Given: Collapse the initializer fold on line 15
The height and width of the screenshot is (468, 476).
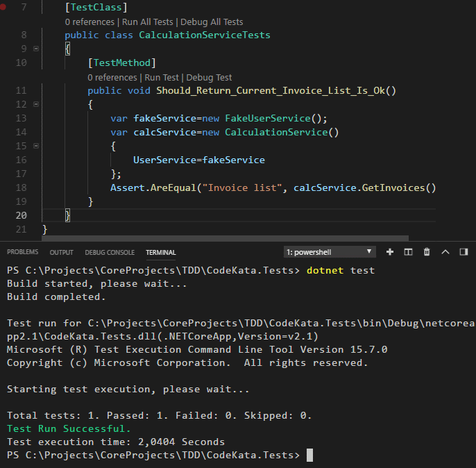Looking at the screenshot, I should tap(36, 146).
